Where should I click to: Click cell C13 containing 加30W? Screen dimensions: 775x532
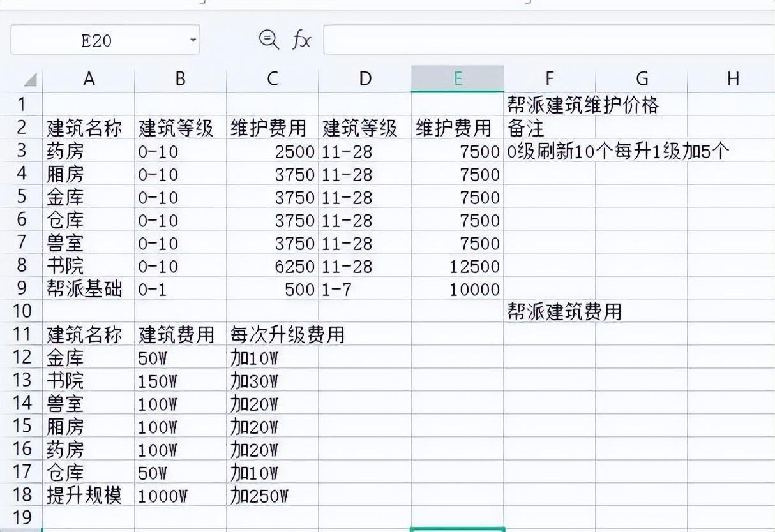point(273,381)
